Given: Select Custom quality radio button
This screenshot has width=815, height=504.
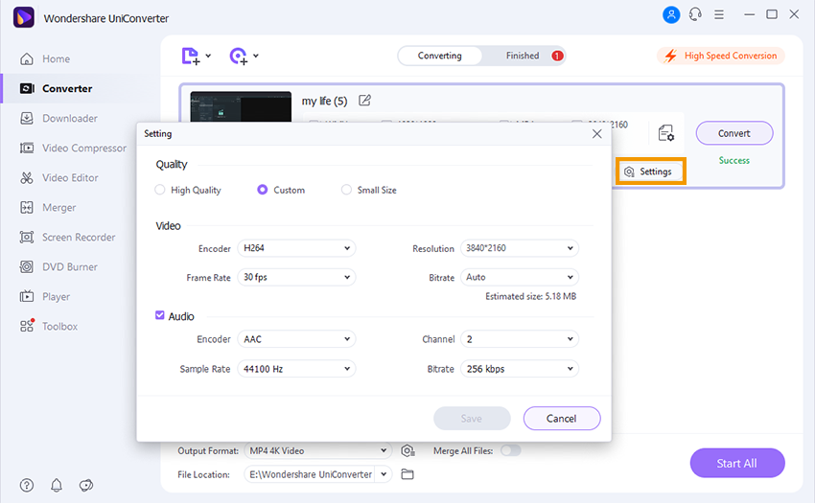Looking at the screenshot, I should (263, 190).
